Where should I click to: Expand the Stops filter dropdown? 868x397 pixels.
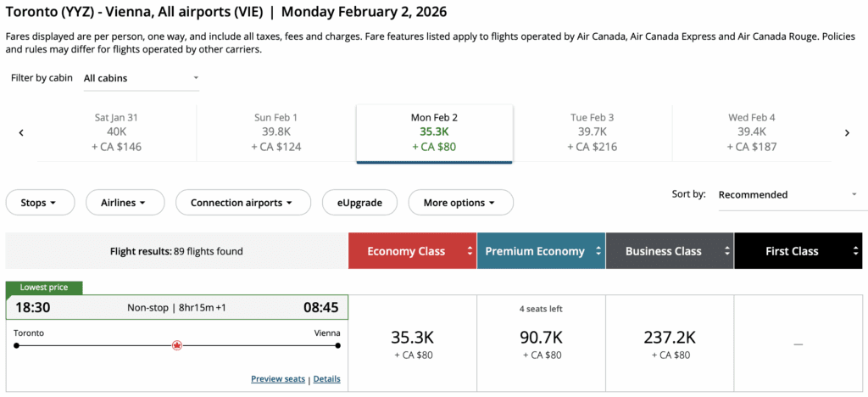click(40, 203)
